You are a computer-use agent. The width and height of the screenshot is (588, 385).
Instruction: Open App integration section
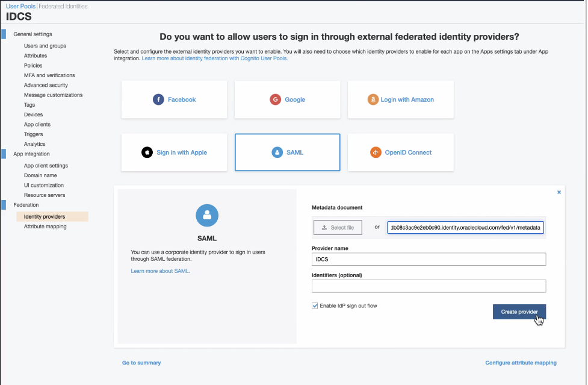pos(31,154)
